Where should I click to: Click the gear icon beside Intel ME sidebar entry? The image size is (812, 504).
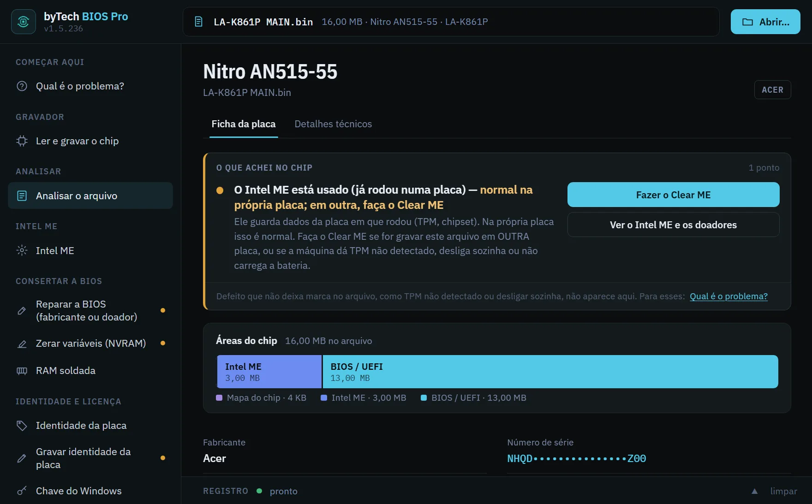(x=22, y=251)
